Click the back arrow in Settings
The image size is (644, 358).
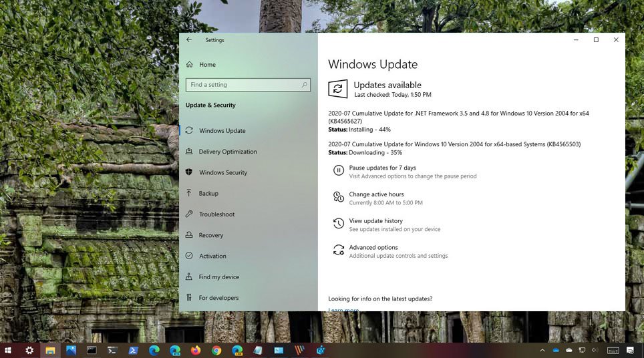click(189, 40)
